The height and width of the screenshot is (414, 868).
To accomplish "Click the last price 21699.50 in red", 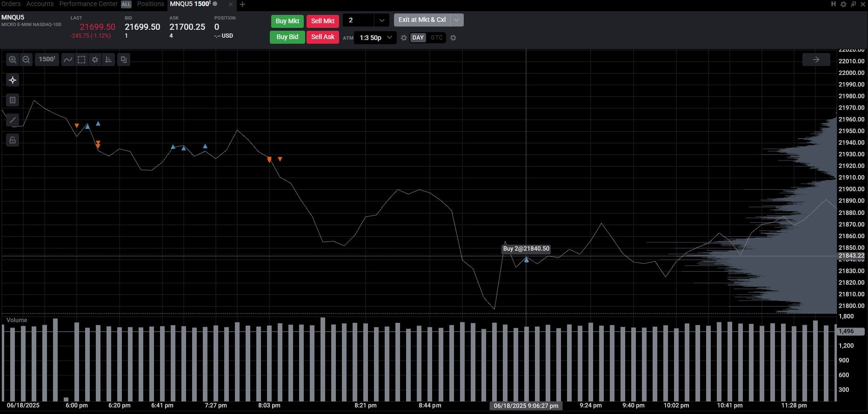I will (x=98, y=27).
